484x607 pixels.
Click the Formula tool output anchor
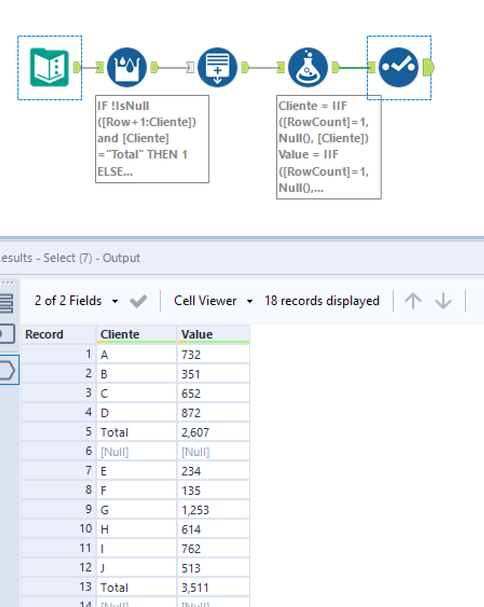pos(336,67)
